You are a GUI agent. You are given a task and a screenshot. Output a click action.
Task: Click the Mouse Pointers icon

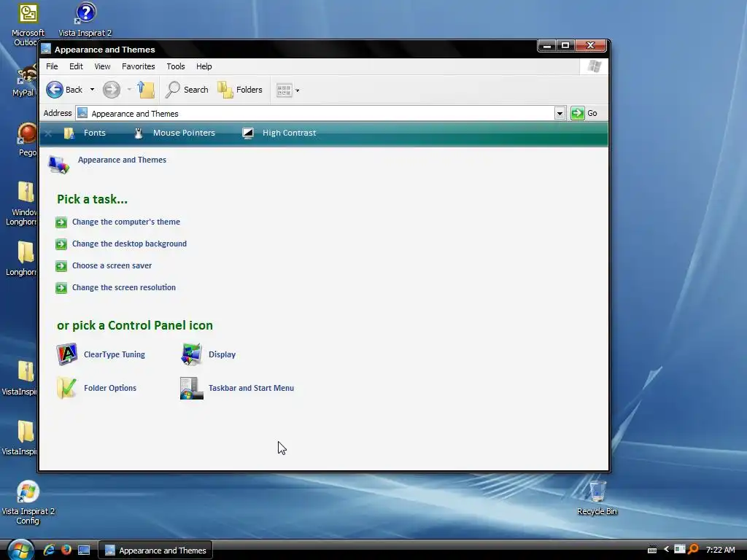[139, 133]
